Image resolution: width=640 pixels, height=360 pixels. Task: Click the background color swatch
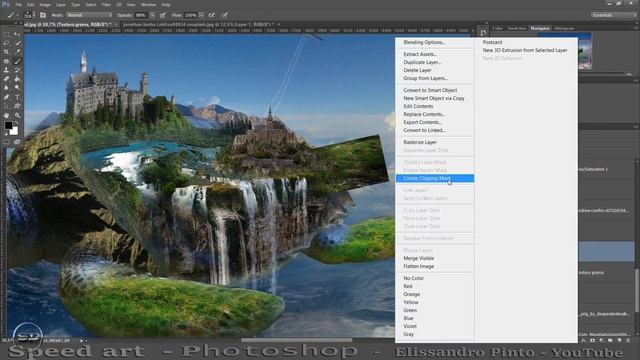point(13,131)
